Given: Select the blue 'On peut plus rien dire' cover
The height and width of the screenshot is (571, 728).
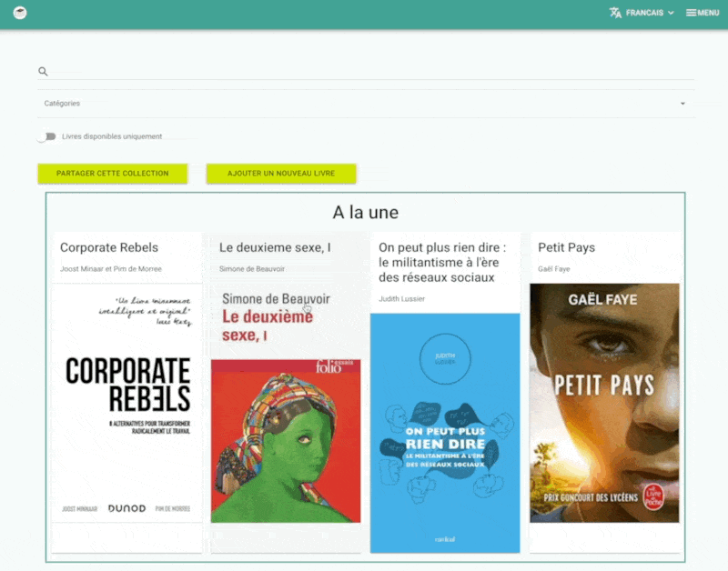Looking at the screenshot, I should 445,432.
